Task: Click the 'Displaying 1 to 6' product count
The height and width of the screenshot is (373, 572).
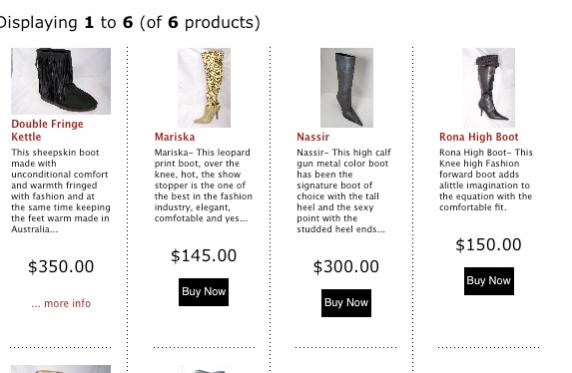Action: pyautogui.click(x=130, y=22)
